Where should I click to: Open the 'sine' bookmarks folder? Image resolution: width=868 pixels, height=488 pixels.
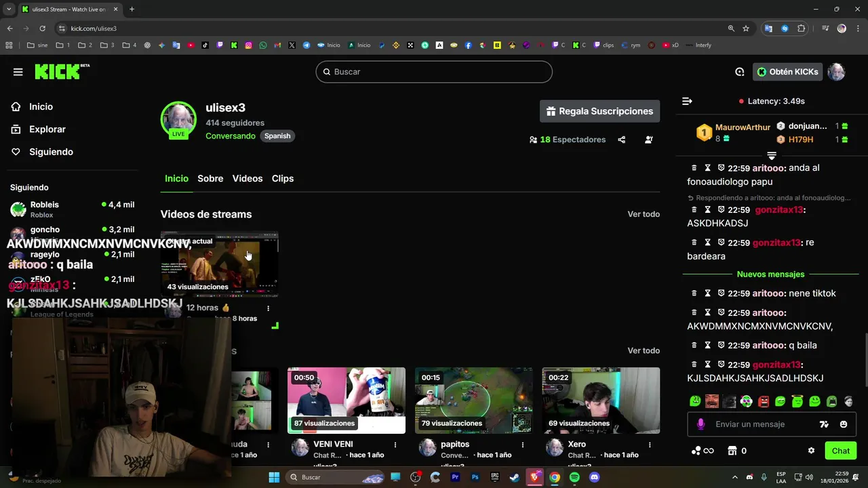(x=37, y=45)
